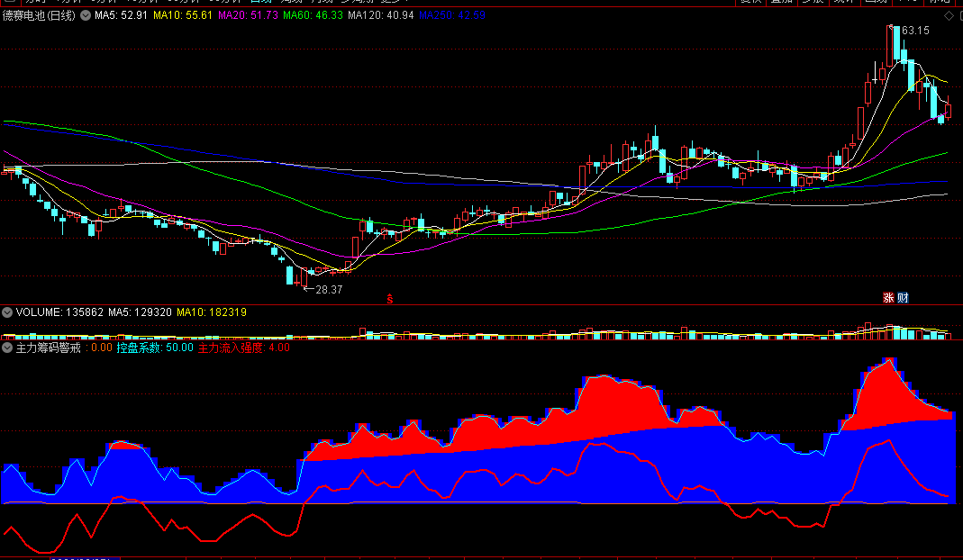Click the red S marker on the timeline
This screenshot has height=560, width=963.
389,299
